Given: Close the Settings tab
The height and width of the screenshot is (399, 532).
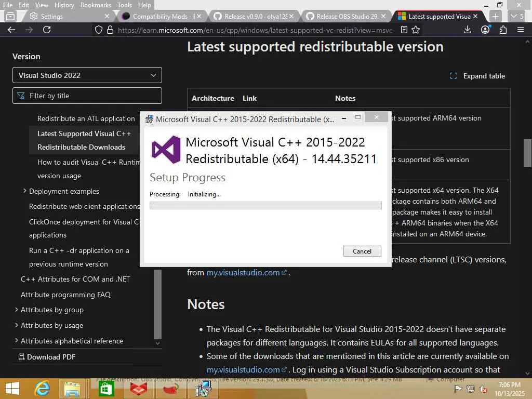Looking at the screenshot, I should pyautogui.click(x=107, y=16).
